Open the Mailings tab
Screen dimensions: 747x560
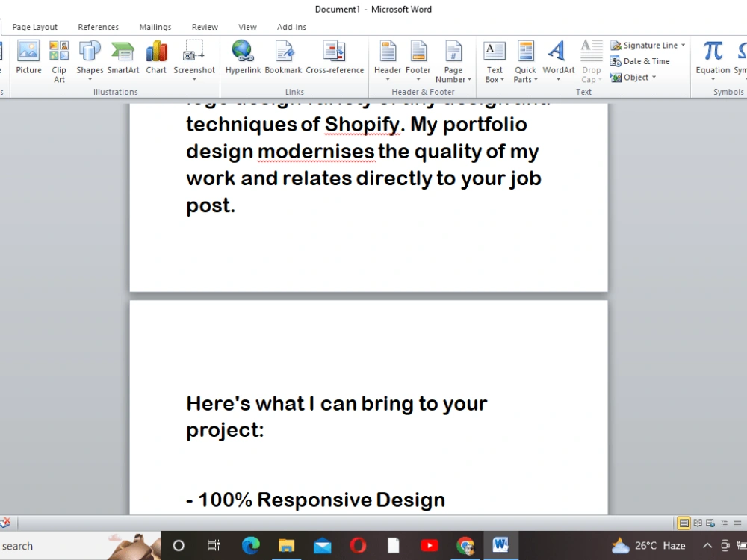click(155, 27)
